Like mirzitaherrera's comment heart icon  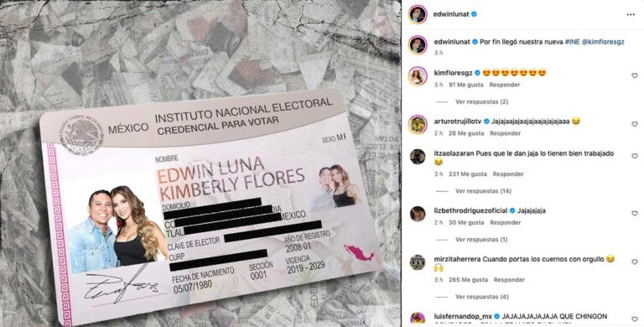coord(635,262)
